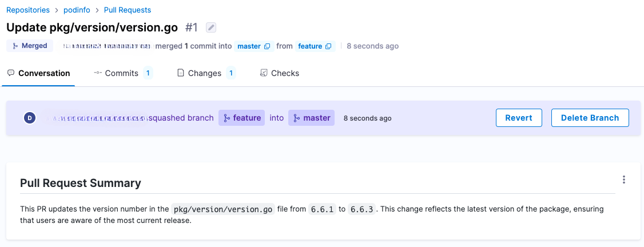Click the feature branch tag in merge banner
Viewport: 644px width, 247px height.
click(241, 118)
